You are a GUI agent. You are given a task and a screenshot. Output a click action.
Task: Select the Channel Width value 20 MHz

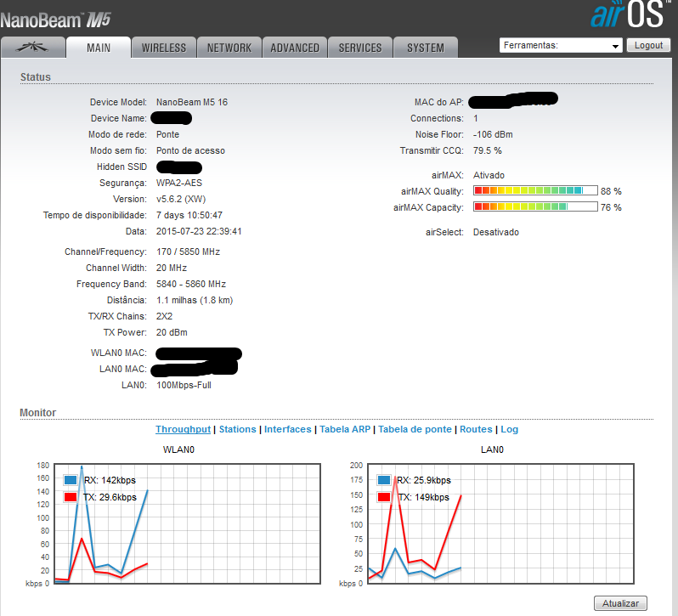[x=172, y=268]
